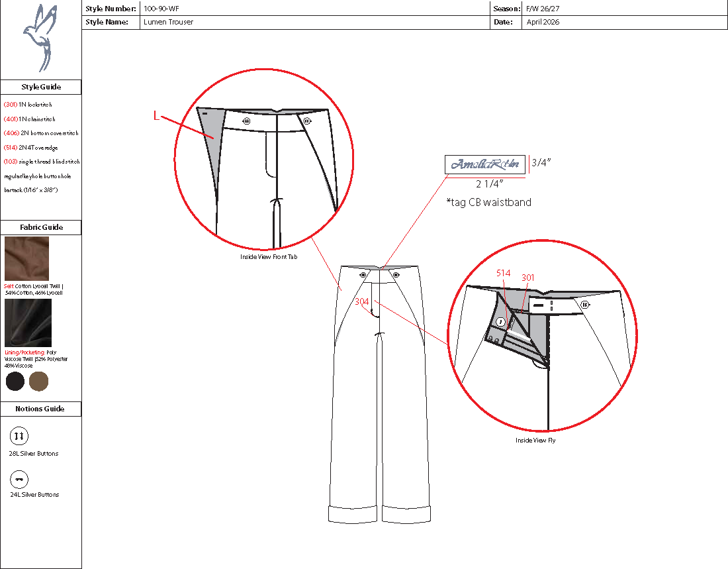
Task: Open the Cotton Lyocell Twill fabric thumbnail
Action: [26, 258]
